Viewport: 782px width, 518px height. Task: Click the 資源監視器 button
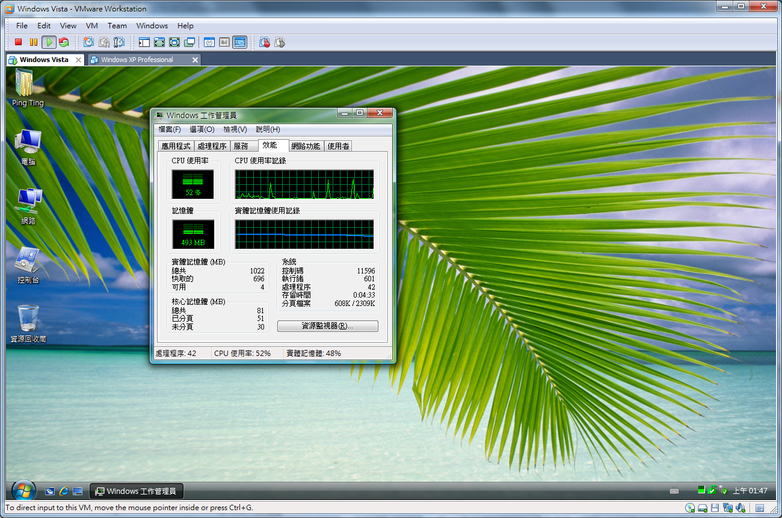click(x=327, y=326)
